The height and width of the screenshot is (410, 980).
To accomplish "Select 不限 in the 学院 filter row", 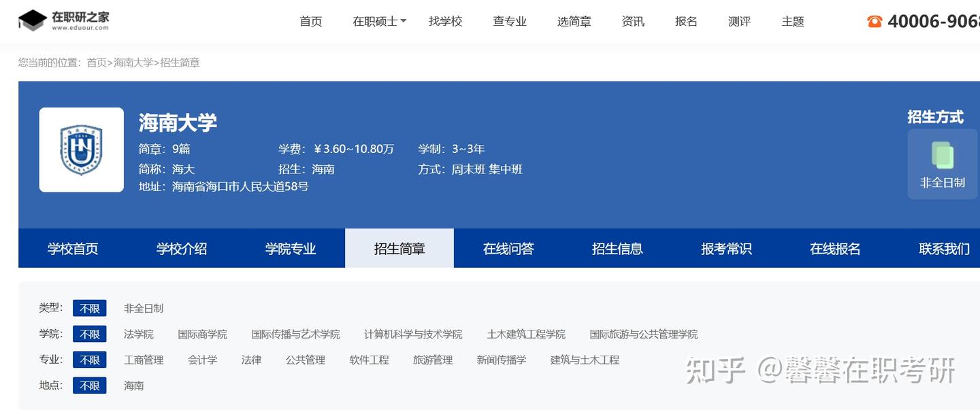I will click(x=90, y=335).
